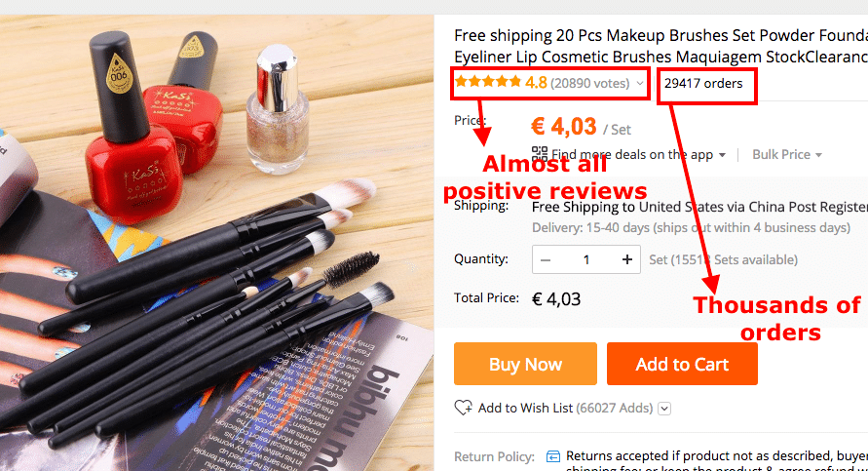This screenshot has width=868, height=471.
Task: Click the 4.8 rating score
Action: [x=536, y=83]
